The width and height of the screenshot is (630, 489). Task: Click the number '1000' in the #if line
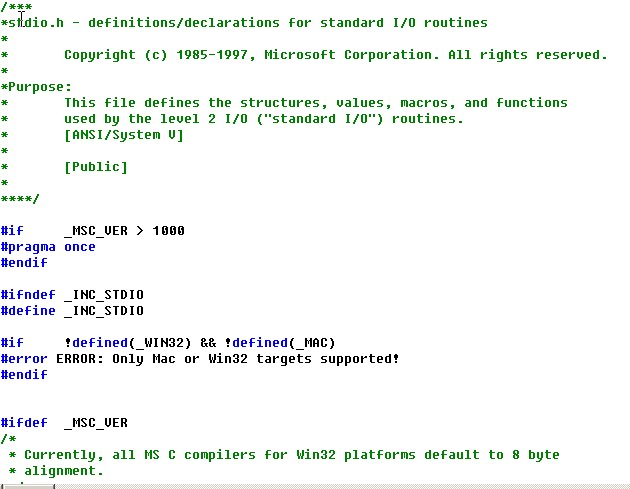168,231
